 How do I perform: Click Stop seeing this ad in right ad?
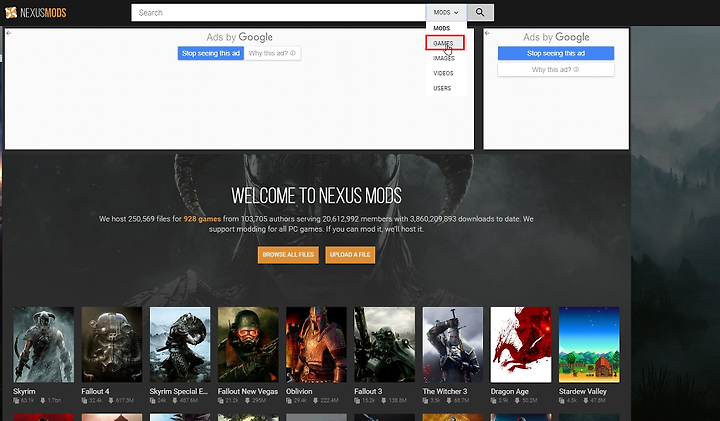click(556, 53)
